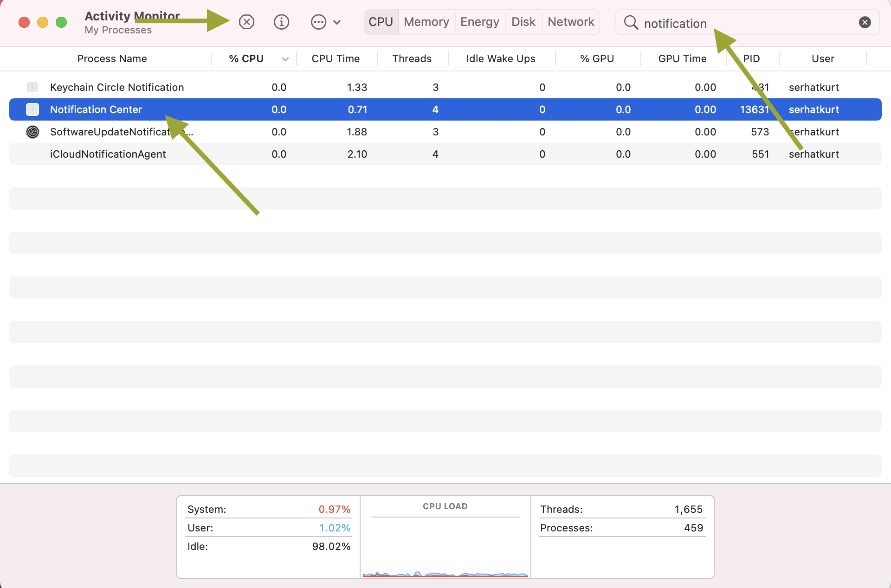Clear the search field with the X button

(865, 22)
